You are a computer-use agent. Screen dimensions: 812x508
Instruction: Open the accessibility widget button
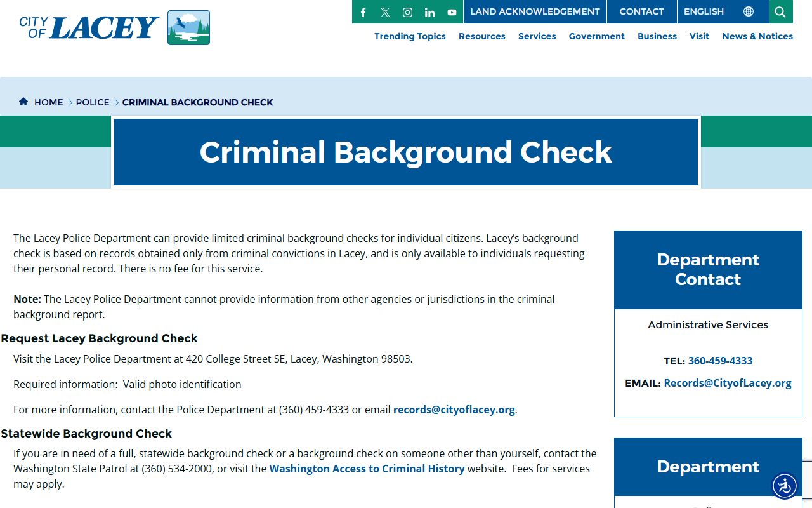[785, 486]
